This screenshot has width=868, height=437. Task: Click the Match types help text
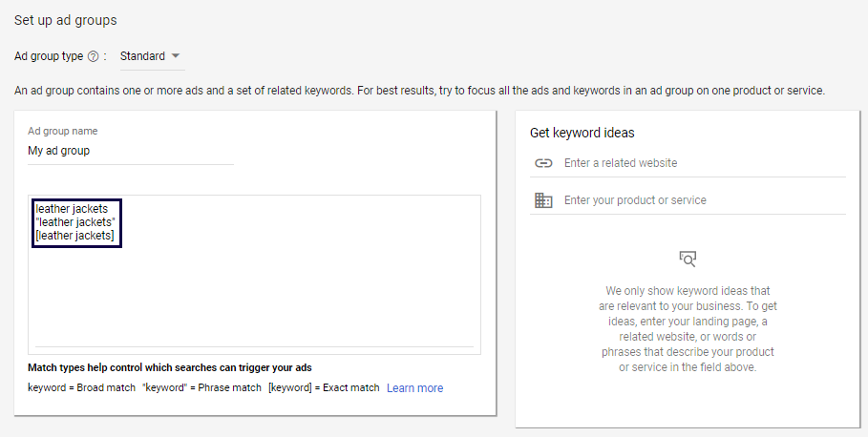tap(170, 367)
